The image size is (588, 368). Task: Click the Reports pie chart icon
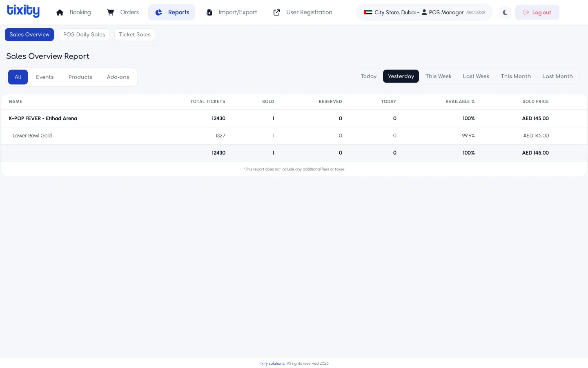point(159,12)
